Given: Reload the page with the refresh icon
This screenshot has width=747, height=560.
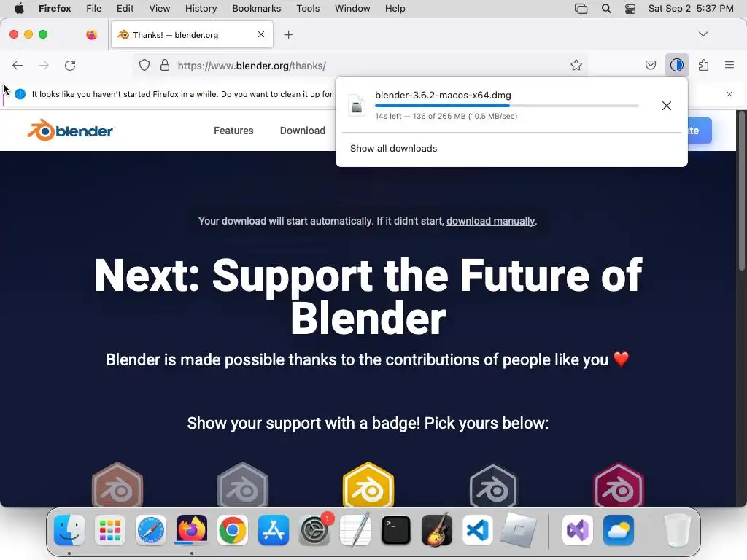Looking at the screenshot, I should pos(70,65).
